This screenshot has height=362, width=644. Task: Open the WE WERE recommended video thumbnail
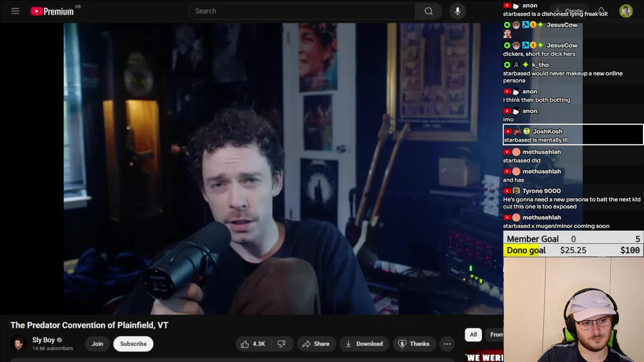pyautogui.click(x=484, y=357)
